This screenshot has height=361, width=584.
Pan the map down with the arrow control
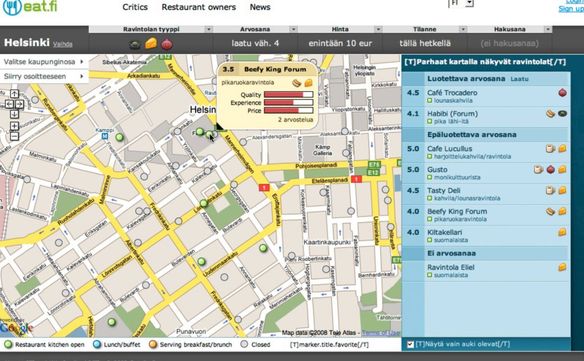pos(14,114)
